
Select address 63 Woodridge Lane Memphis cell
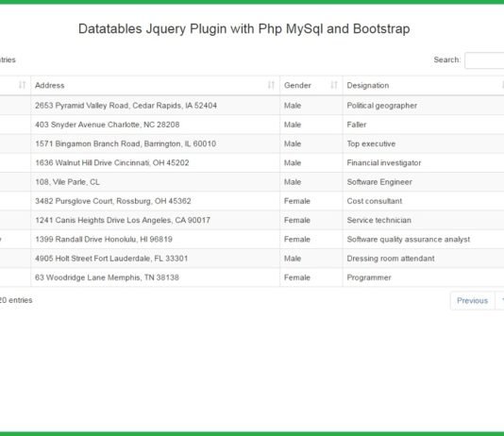[x=155, y=277]
